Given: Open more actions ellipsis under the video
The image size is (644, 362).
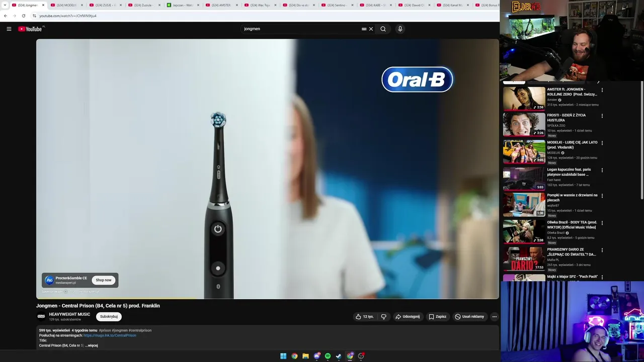Looking at the screenshot, I should 495,317.
